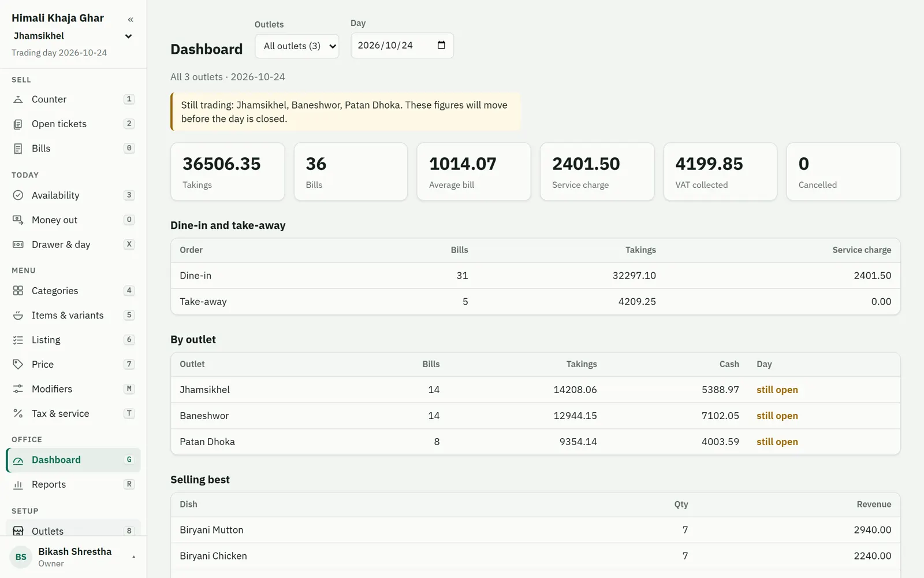The image size is (924, 578).
Task: Click the Money out icon
Action: tap(18, 220)
